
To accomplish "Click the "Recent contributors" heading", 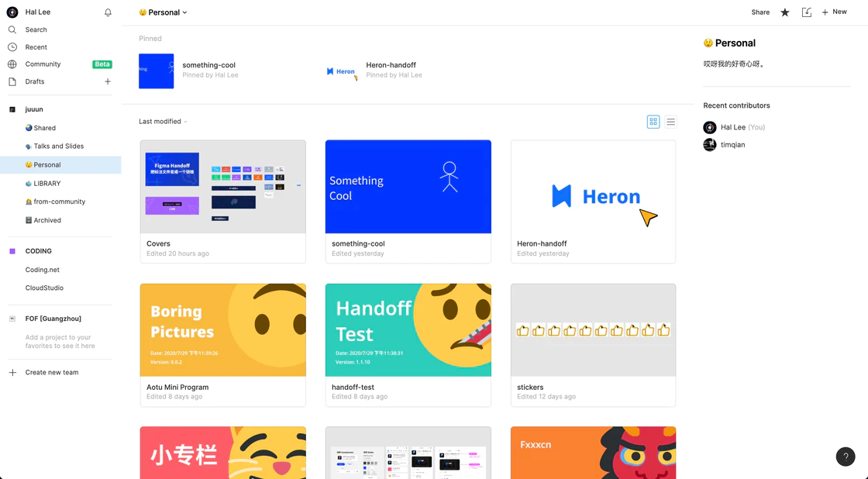I will click(x=736, y=105).
